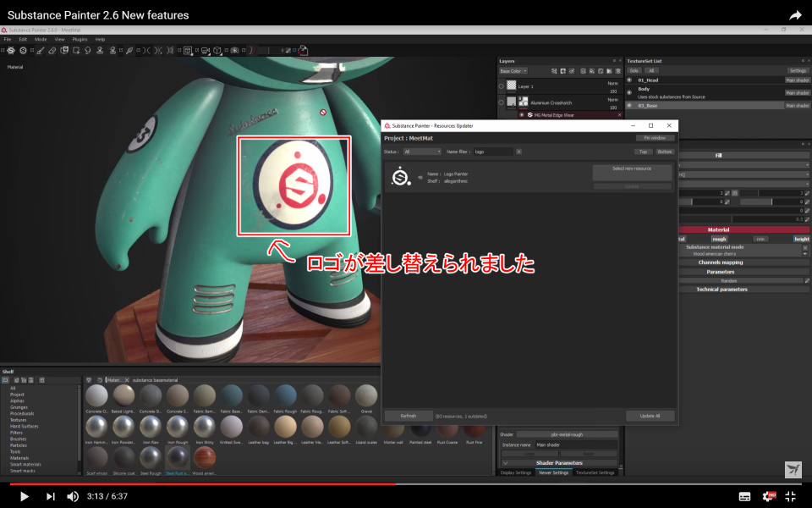Image resolution: width=812 pixels, height=508 pixels.
Task: Select the Projection tool in toolbar
Action: [64, 50]
